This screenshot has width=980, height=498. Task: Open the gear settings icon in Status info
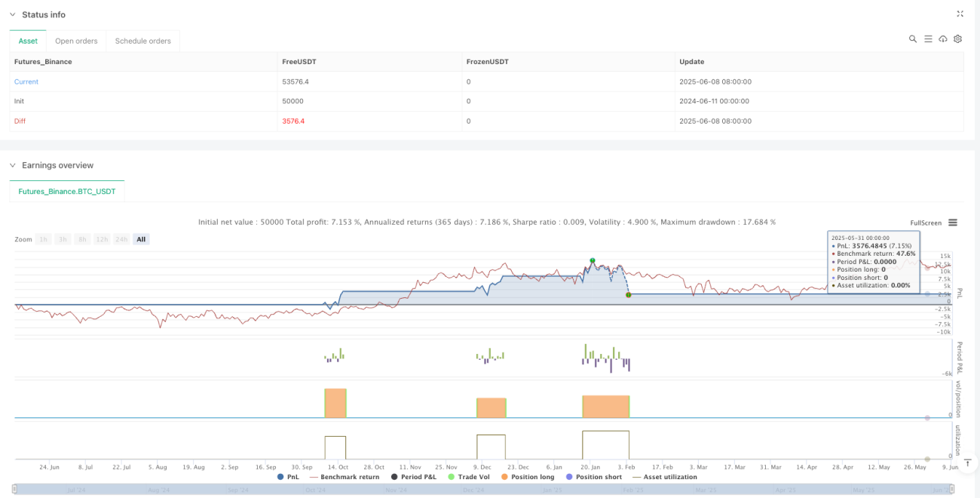pyautogui.click(x=958, y=38)
